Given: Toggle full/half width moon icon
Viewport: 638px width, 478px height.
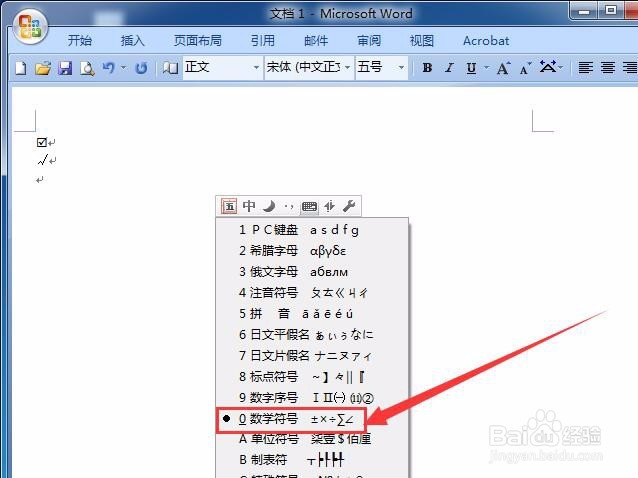Looking at the screenshot, I should coord(269,206).
